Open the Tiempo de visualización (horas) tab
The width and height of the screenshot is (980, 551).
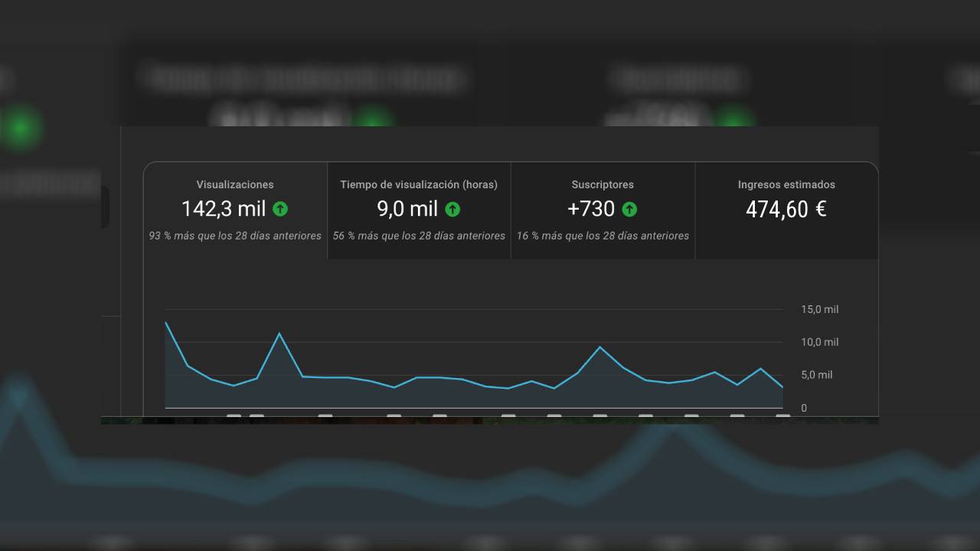point(419,184)
